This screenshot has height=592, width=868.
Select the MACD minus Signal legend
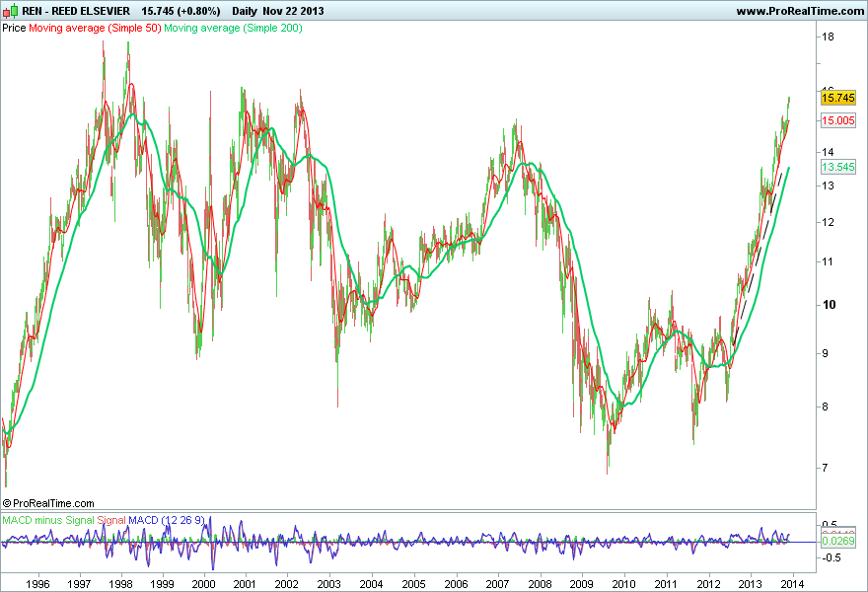pyautogui.click(x=48, y=520)
